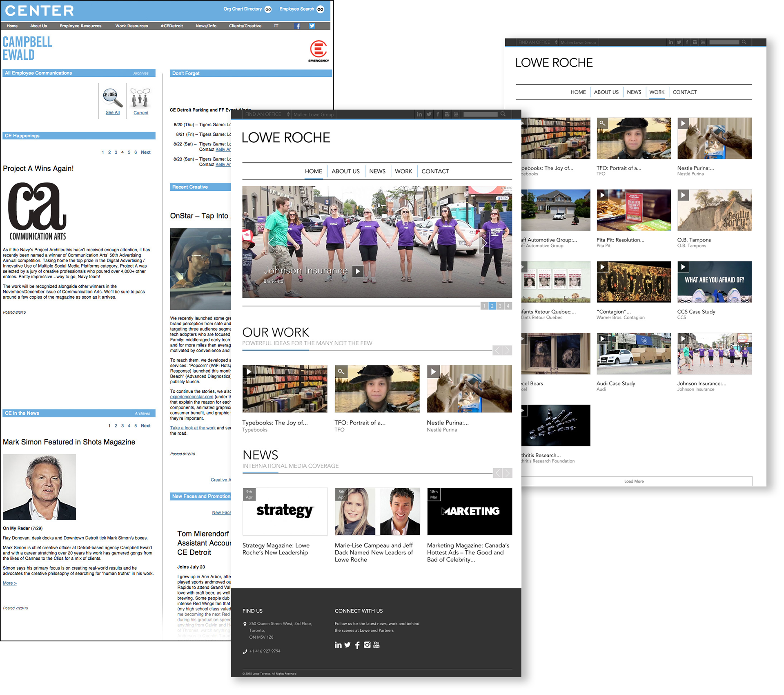Play the CCS Case Study video
Image resolution: width=784 pixels, height=695 pixels.
683,267
